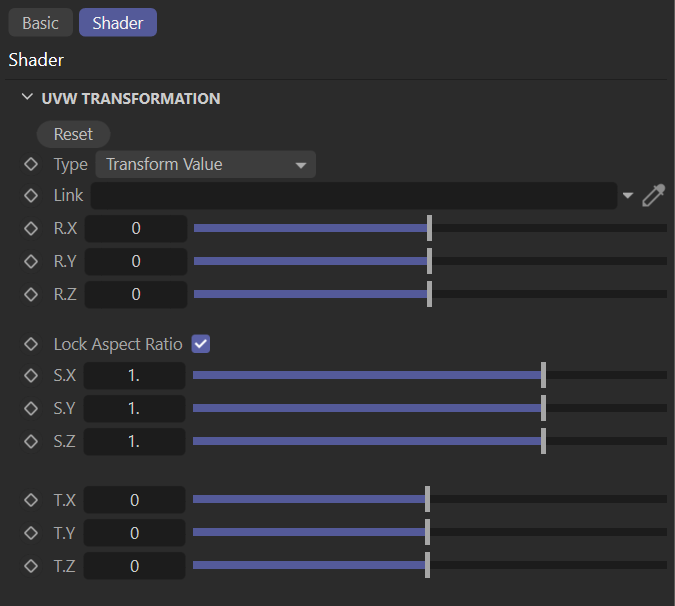675x606 pixels.
Task: Click keyframe diamond beside S.Y
Action: (x=31, y=409)
